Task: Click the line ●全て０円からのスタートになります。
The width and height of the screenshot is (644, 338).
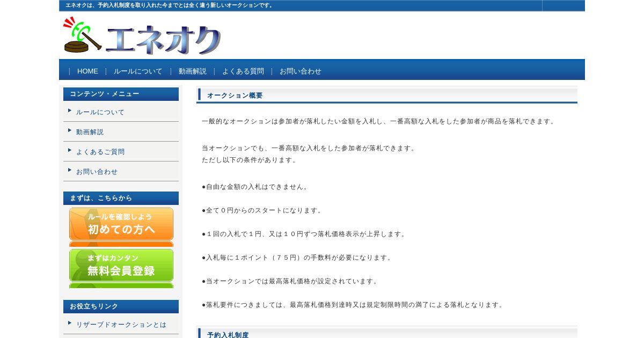Action: (263, 210)
